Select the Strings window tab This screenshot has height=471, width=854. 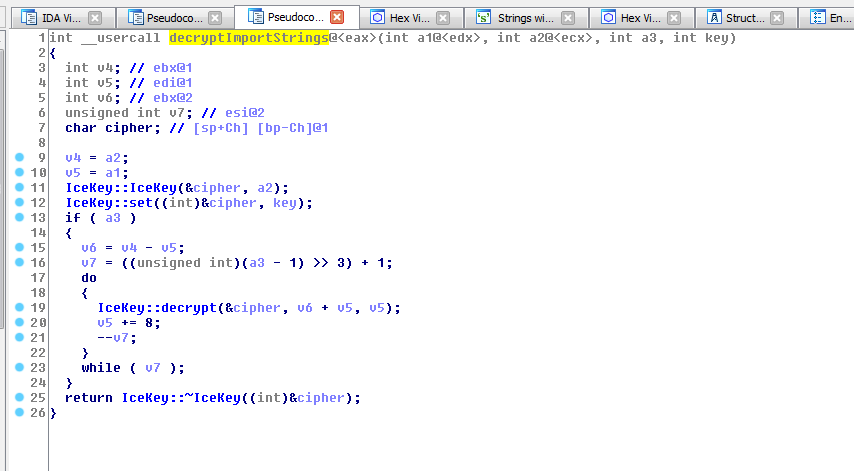pos(524,18)
